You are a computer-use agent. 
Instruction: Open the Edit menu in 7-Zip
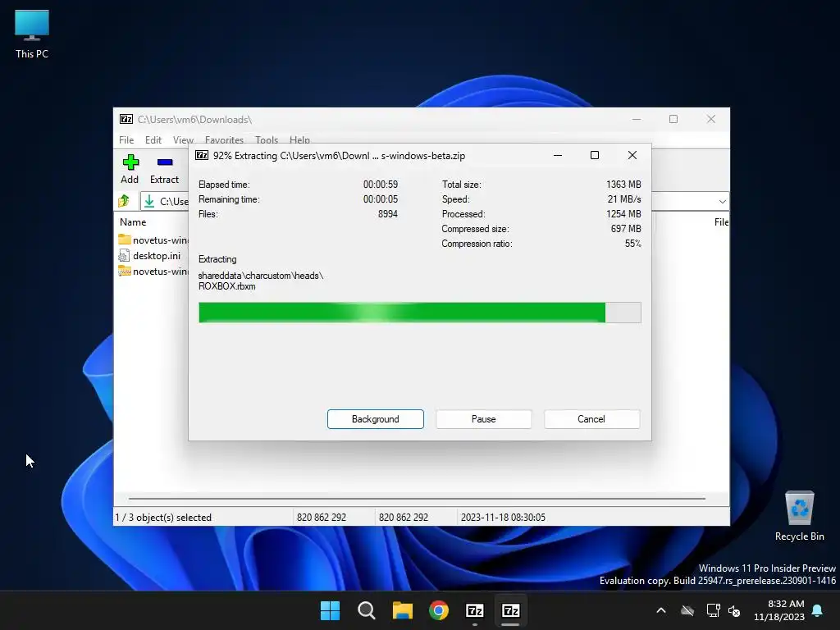point(153,139)
